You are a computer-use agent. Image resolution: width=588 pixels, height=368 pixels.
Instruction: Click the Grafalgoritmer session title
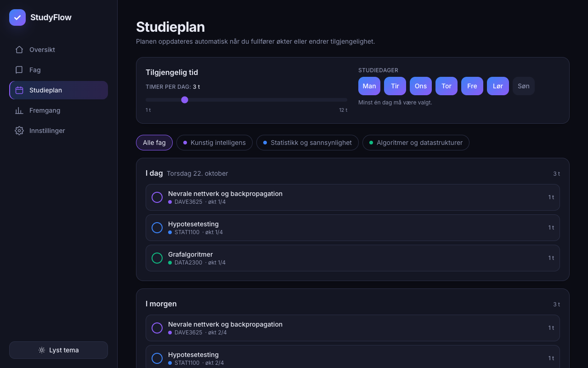point(191,254)
